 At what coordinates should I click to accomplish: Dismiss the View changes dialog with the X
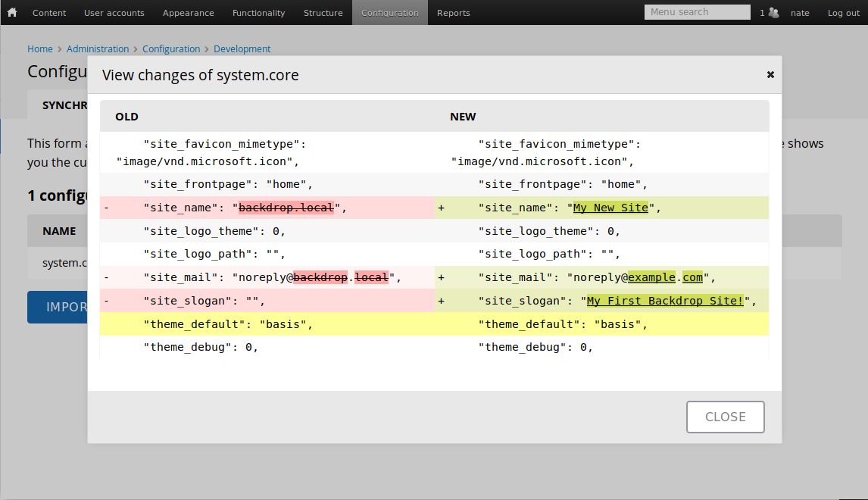[x=770, y=74]
